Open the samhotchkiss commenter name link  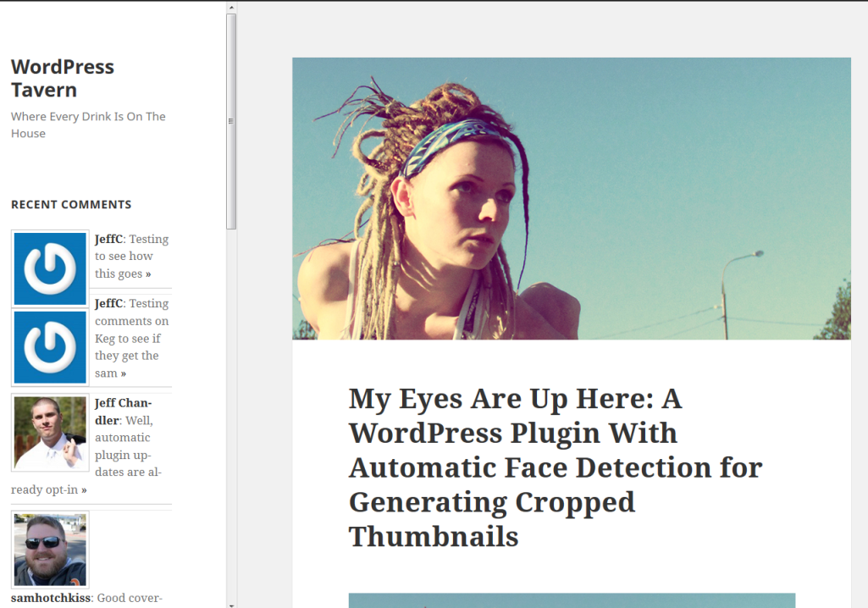point(50,598)
